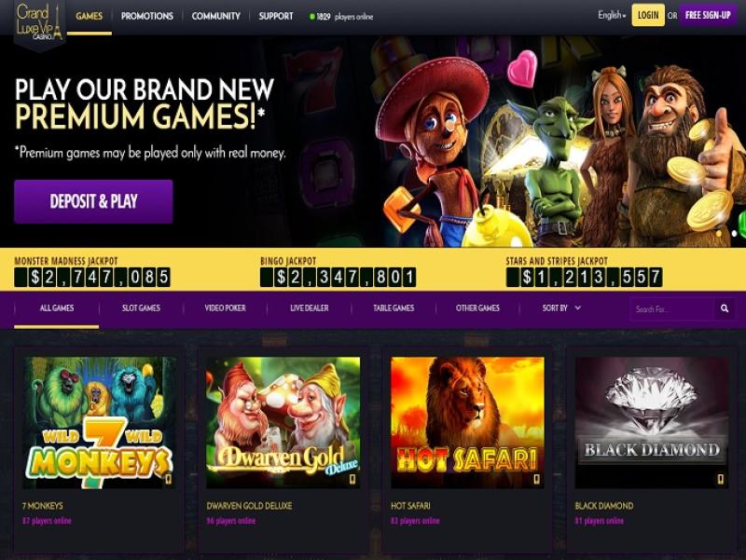This screenshot has width=746, height=560.
Task: Click the green players online indicator
Action: pyautogui.click(x=312, y=17)
